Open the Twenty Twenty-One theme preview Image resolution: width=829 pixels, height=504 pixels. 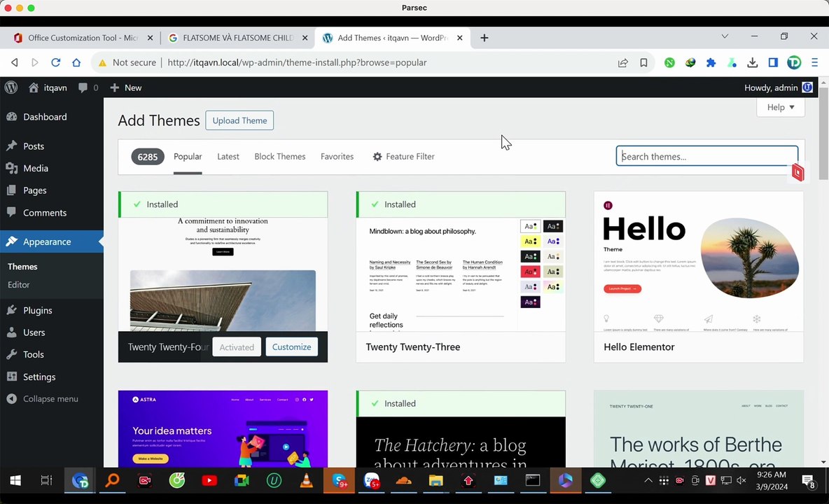tap(698, 428)
